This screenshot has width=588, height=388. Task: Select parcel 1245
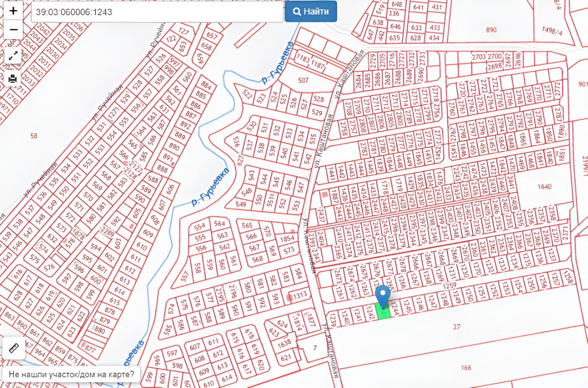click(x=407, y=305)
